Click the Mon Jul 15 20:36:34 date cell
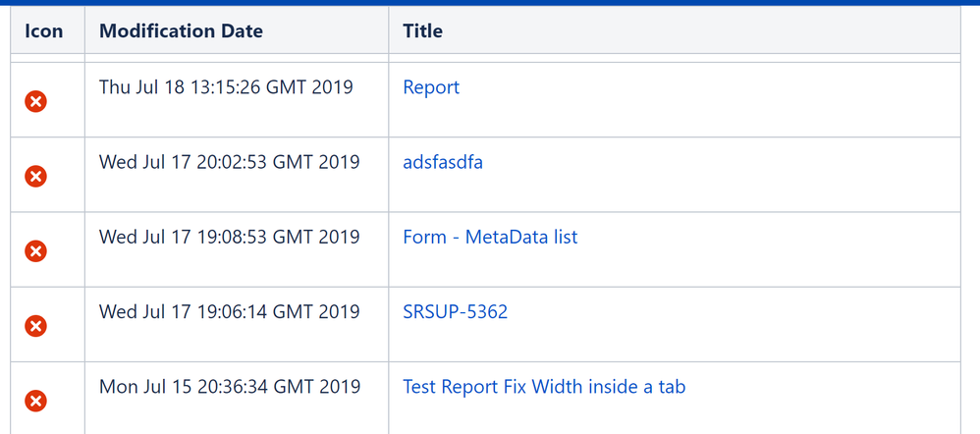 point(229,387)
